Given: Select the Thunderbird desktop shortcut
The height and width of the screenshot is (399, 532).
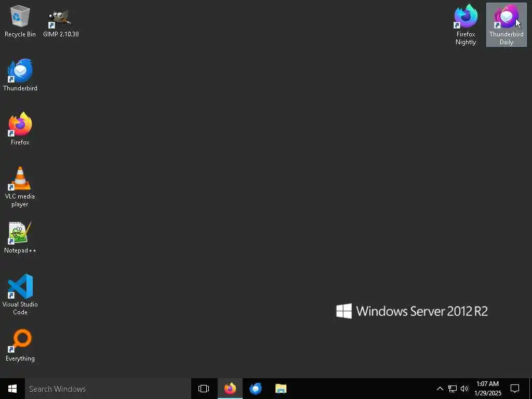Looking at the screenshot, I should 20,75.
